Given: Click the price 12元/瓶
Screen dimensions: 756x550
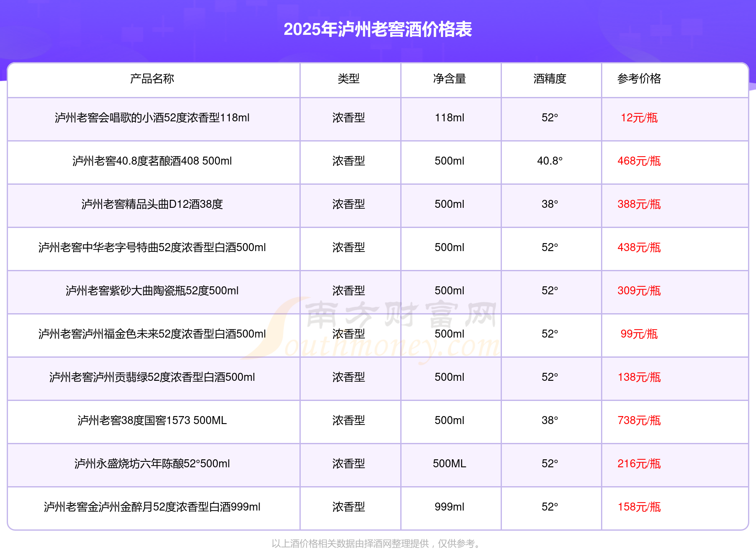Looking at the screenshot, I should [639, 118].
